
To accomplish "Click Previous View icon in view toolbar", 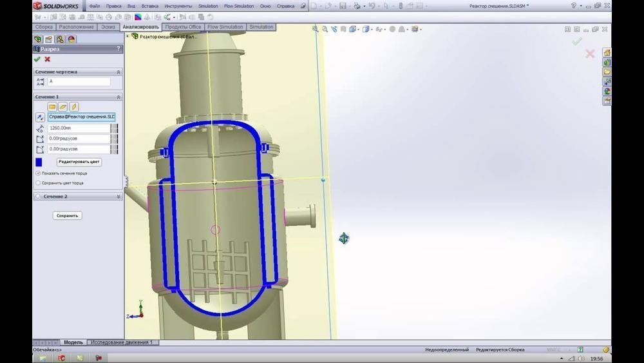I will click(x=334, y=29).
